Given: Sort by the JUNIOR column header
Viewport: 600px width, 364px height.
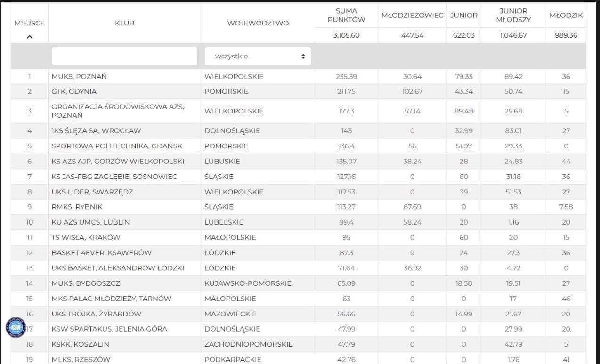Looking at the screenshot, I should 464,15.
